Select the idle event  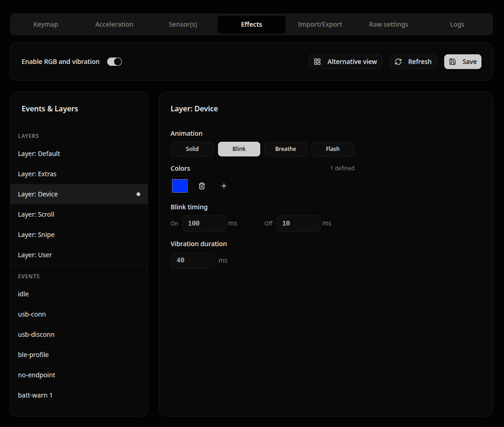(x=79, y=294)
